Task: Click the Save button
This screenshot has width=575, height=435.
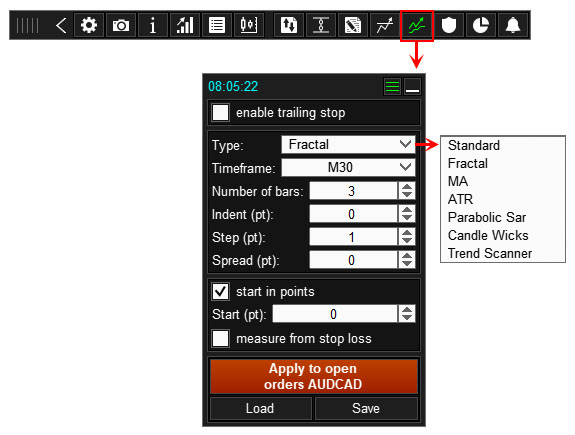Action: pyautogui.click(x=366, y=408)
